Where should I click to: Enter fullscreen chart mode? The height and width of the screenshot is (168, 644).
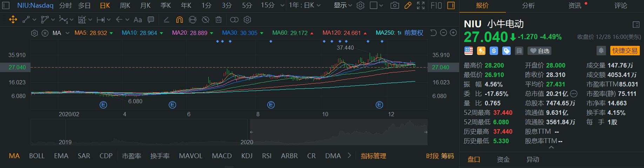(x=421, y=5)
